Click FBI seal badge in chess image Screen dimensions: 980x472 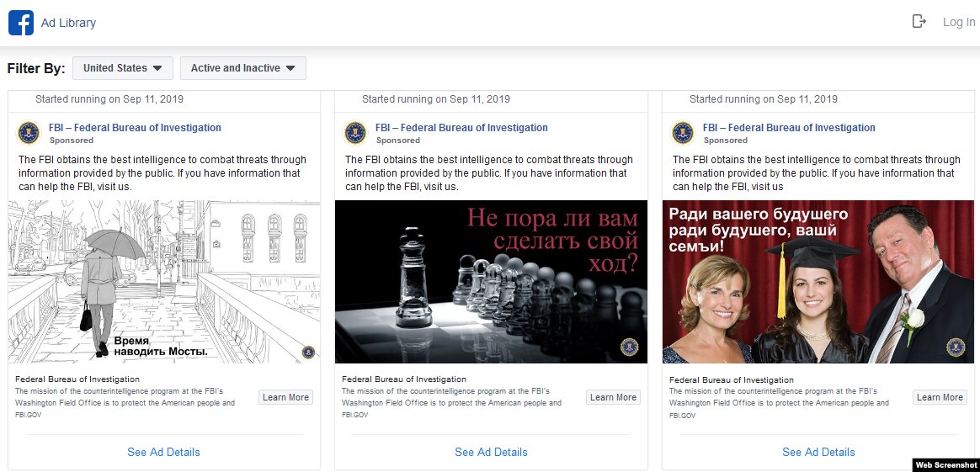pos(629,347)
